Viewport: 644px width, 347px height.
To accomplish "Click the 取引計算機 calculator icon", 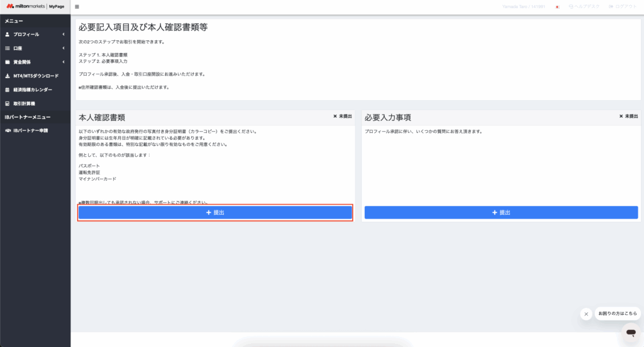I will click(x=8, y=104).
